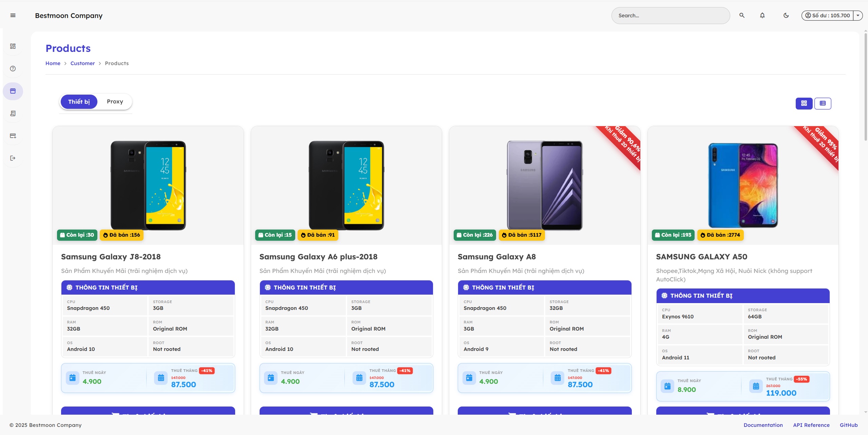
Task: Click the help question mark sidebar icon
Action: coord(13,68)
